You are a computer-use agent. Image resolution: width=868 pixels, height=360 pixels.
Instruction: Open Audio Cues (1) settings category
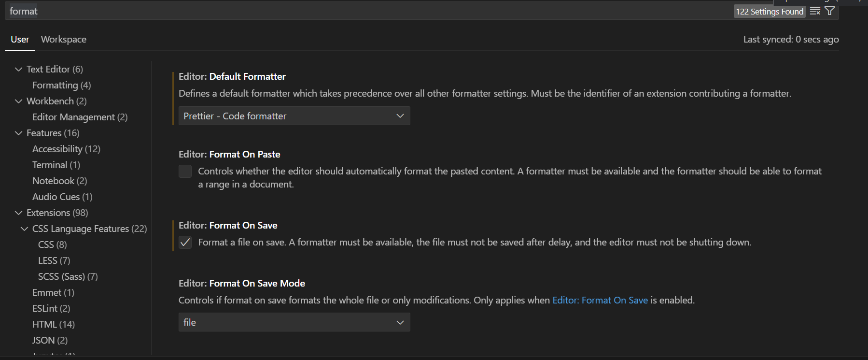[x=63, y=197]
